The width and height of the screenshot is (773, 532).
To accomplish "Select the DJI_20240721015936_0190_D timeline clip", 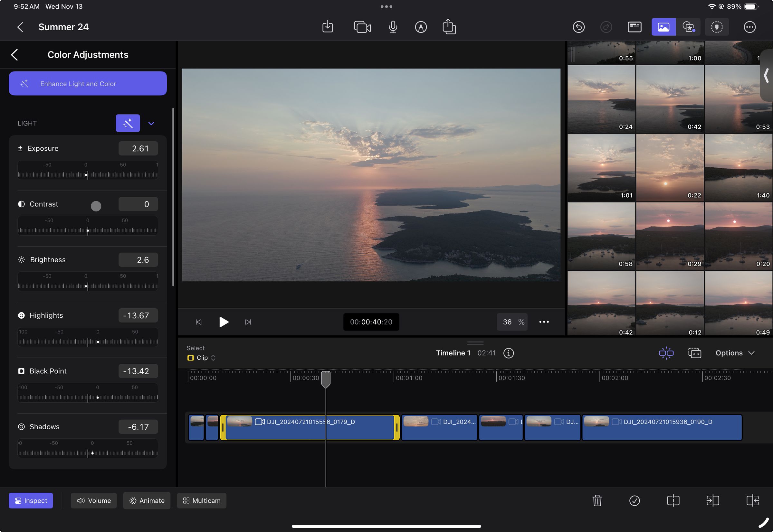I will (662, 428).
